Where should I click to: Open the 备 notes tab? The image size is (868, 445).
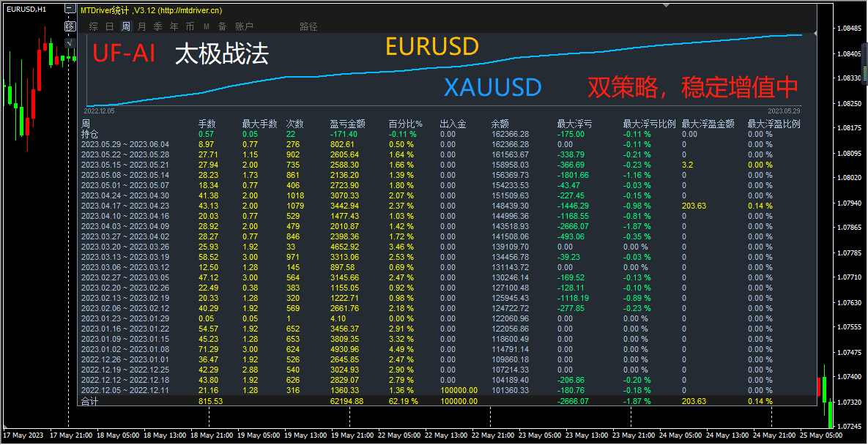[x=223, y=26]
